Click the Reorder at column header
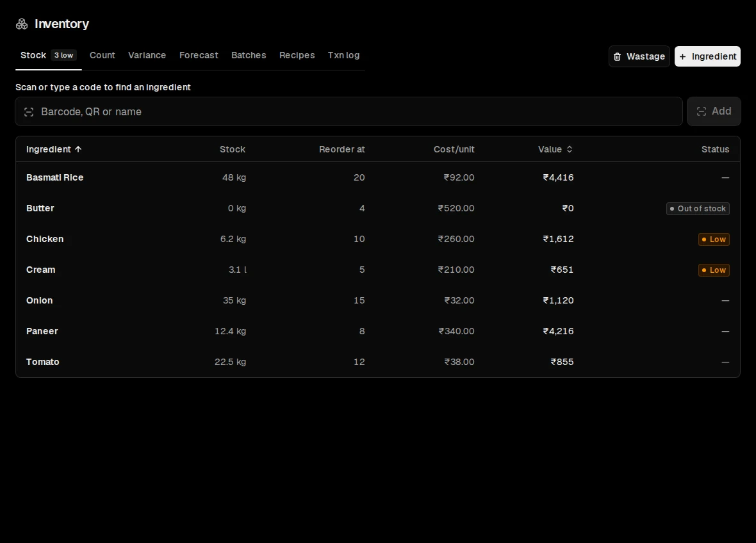Viewport: 756px width, 543px height. (342, 149)
